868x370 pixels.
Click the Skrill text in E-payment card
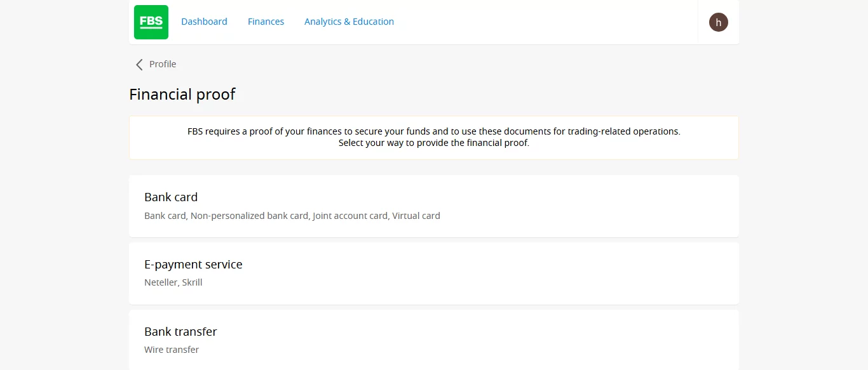click(x=193, y=282)
